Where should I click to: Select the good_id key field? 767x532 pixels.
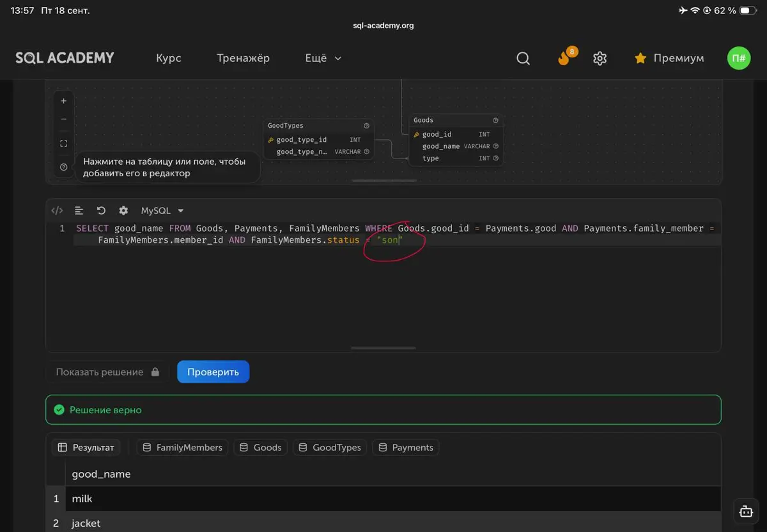[x=455, y=134]
